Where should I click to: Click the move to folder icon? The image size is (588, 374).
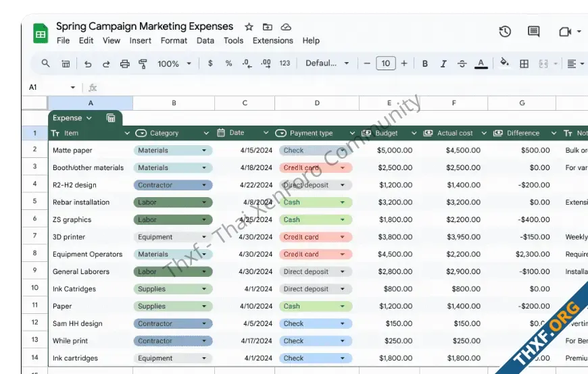268,27
